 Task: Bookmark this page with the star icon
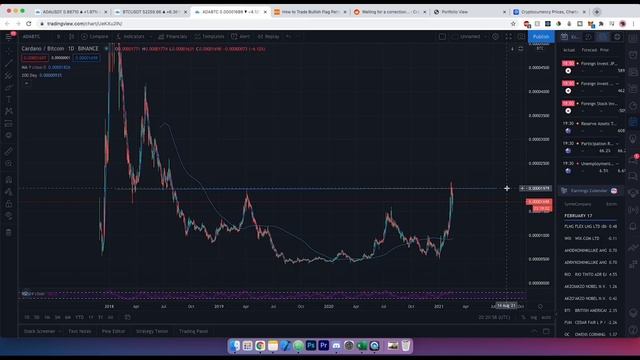coord(513,24)
